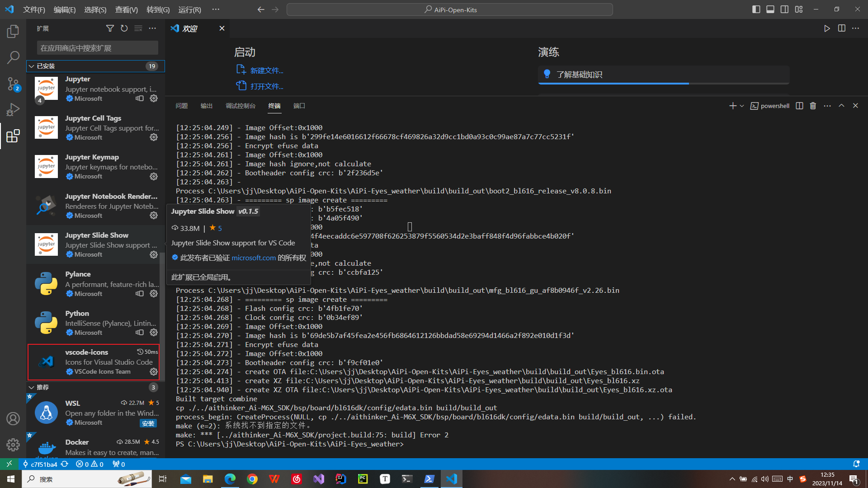Open the Jupyter extension manage gear
868x488 pixels.
tap(154, 98)
